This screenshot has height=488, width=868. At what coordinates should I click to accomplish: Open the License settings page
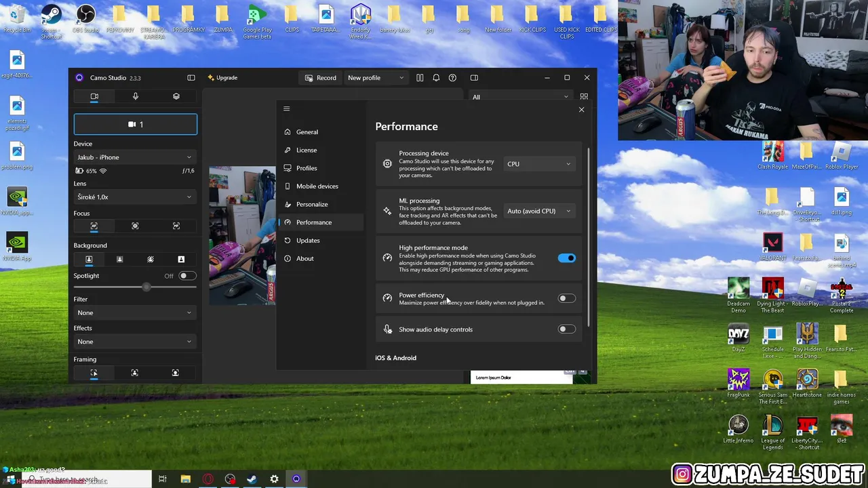321,150
